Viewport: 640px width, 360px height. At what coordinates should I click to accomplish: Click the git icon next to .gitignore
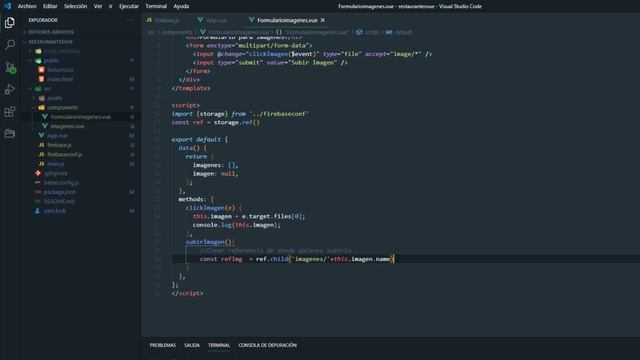pyautogui.click(x=38, y=173)
